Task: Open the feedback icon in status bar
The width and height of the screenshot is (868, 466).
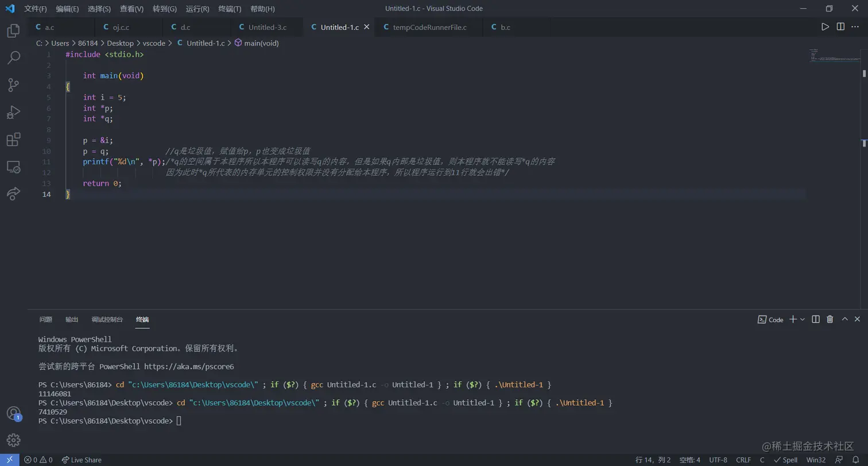Action: tap(839, 460)
